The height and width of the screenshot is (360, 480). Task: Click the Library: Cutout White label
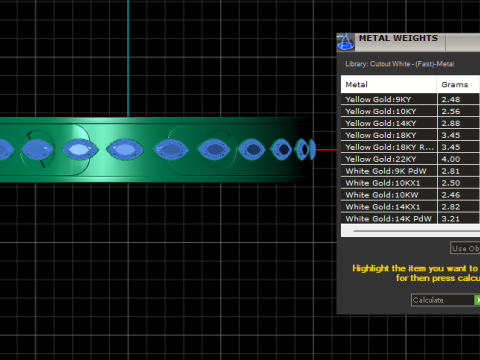[400, 64]
